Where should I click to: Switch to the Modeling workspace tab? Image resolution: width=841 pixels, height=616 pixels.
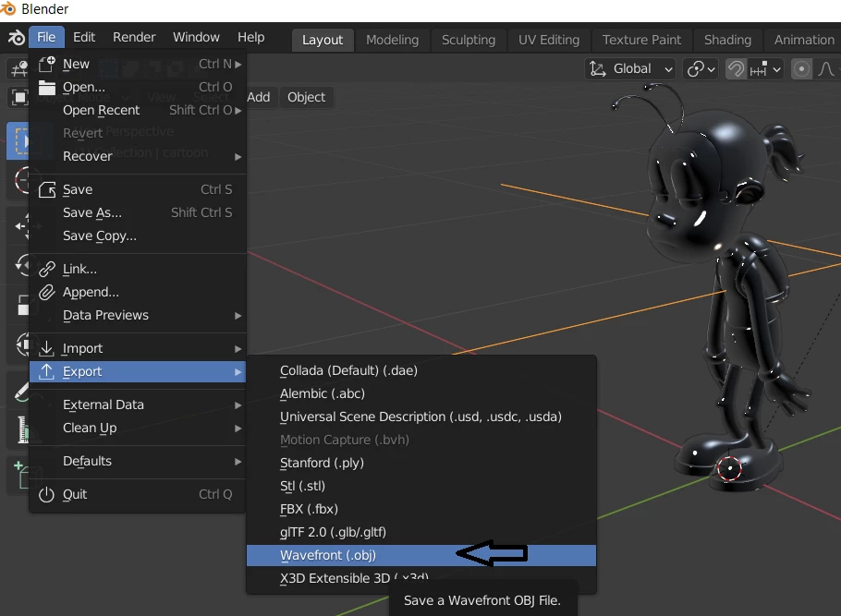point(392,41)
